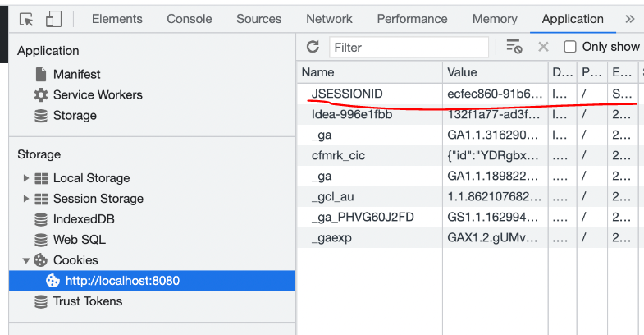
Task: Click the value GA1.1.189822… cell
Action: [495, 176]
